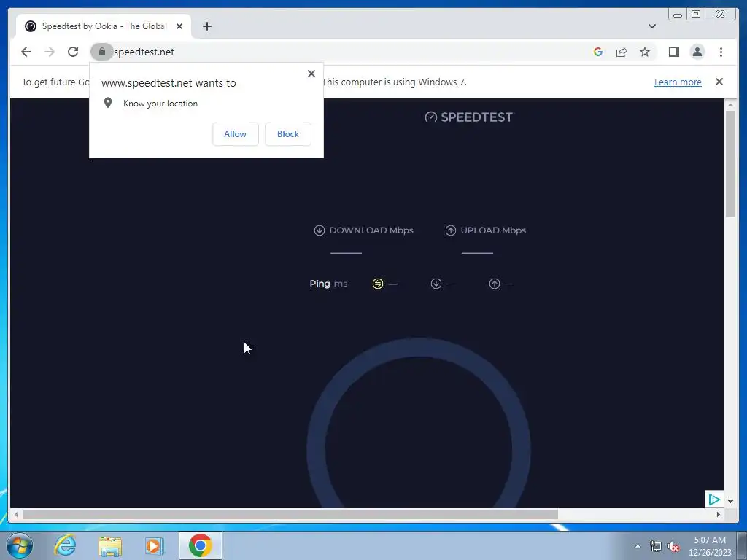Open the clock showing 5:07 AM
Screen dimensions: 747x560
tap(710, 545)
